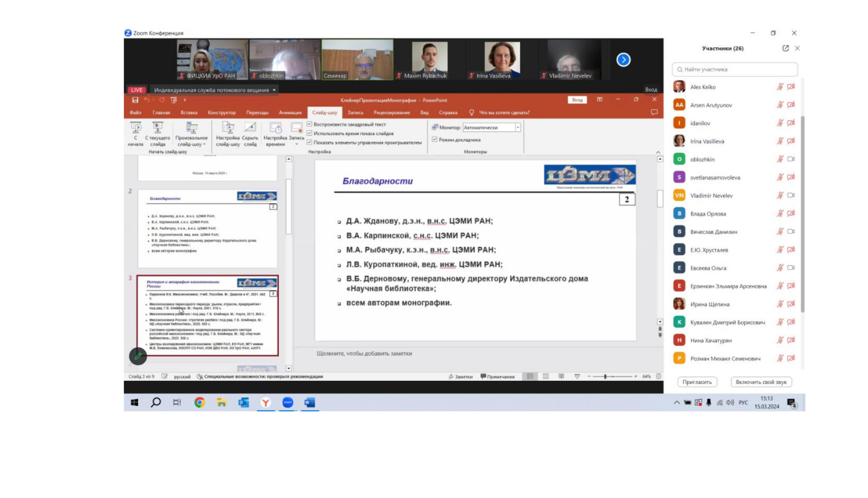868x498 pixels.
Task: Switch to Normal view in status bar
Action: tap(530, 377)
